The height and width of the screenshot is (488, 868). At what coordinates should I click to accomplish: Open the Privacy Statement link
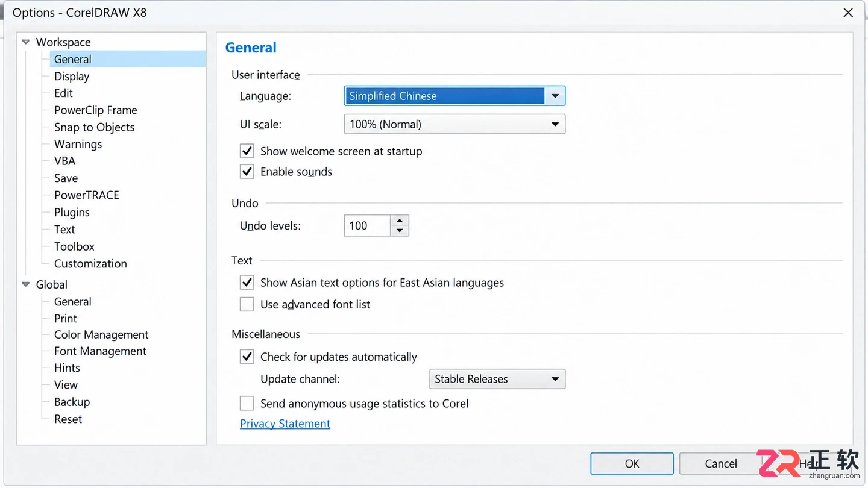(x=285, y=424)
